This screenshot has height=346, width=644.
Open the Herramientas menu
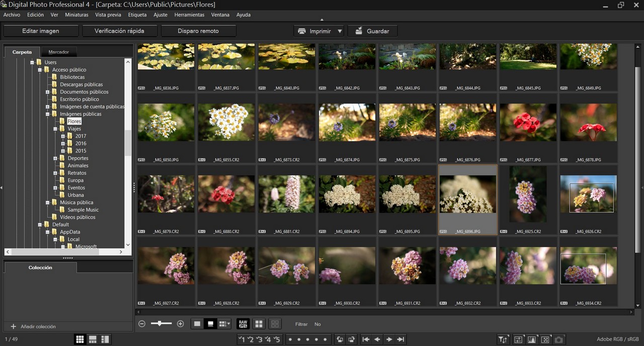pyautogui.click(x=189, y=15)
